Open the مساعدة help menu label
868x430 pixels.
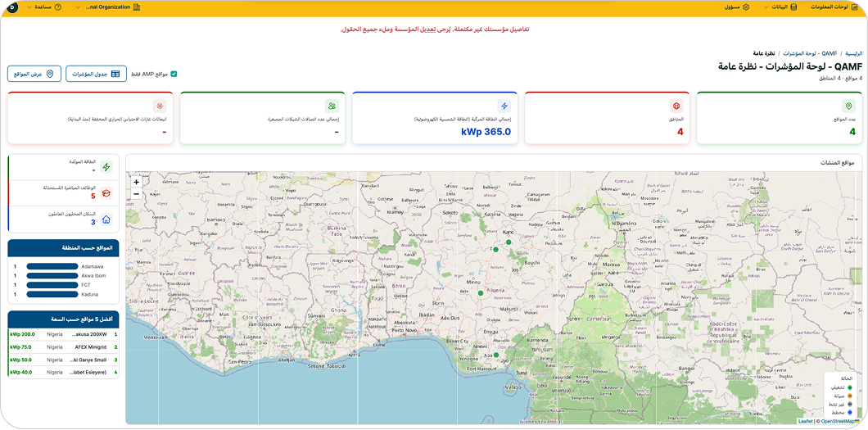(x=43, y=7)
